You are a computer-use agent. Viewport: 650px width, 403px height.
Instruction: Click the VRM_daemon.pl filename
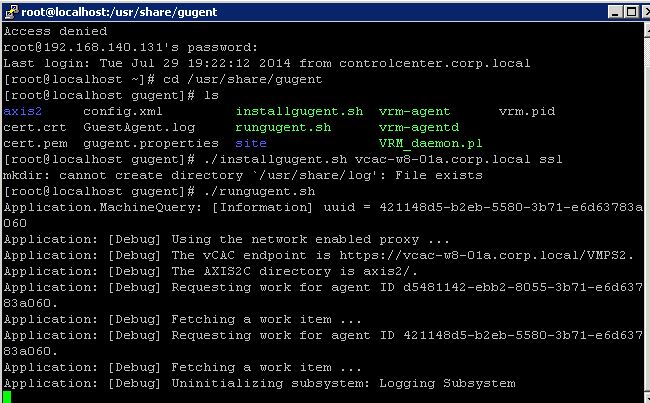pyautogui.click(x=430, y=143)
